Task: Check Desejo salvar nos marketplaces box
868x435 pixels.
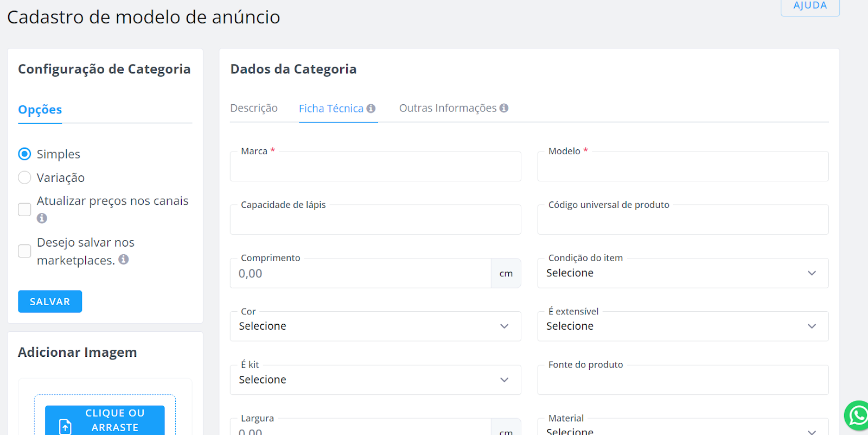Action: [x=24, y=251]
